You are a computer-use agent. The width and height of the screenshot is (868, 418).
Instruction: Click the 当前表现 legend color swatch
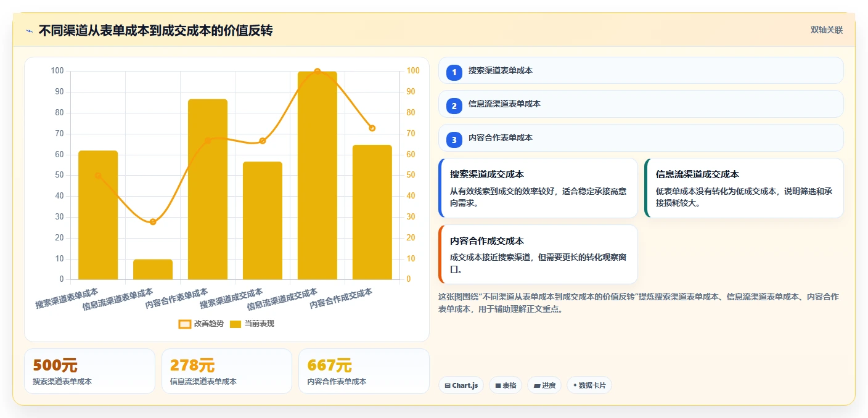pyautogui.click(x=235, y=324)
